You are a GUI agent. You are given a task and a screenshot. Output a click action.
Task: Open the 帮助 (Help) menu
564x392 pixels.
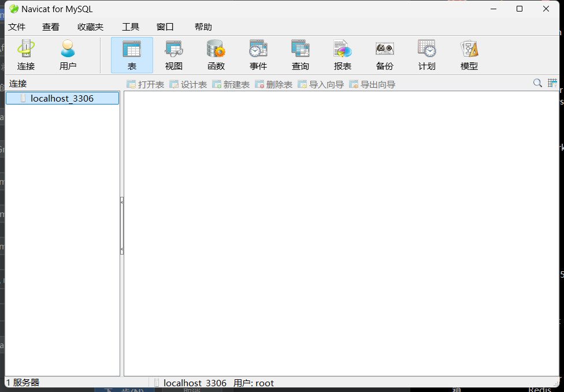tap(203, 27)
